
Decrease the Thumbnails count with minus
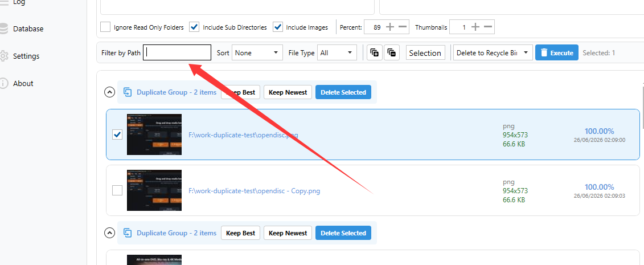click(488, 27)
